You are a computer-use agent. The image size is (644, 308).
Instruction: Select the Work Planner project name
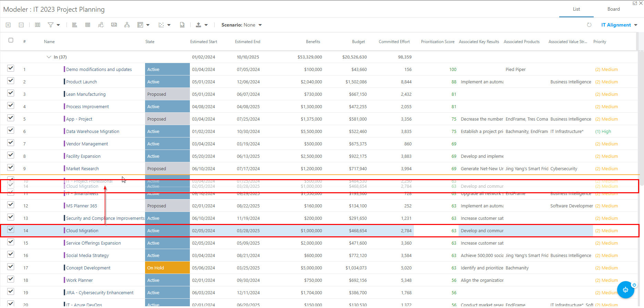80,280
